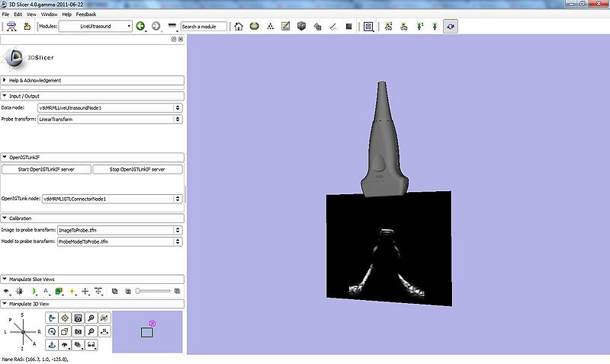Click the refresh arrows icon in top toolbar
Screen dimensions: 610x364
tap(451, 26)
